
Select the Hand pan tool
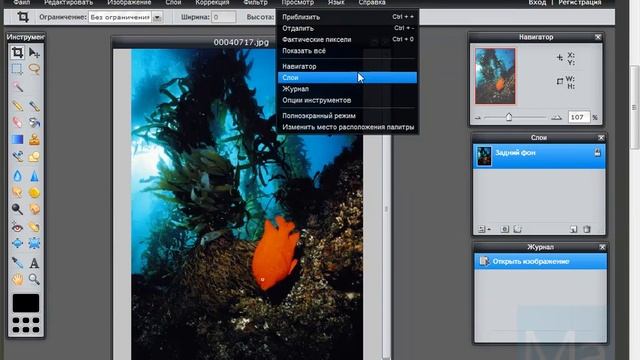(x=17, y=280)
